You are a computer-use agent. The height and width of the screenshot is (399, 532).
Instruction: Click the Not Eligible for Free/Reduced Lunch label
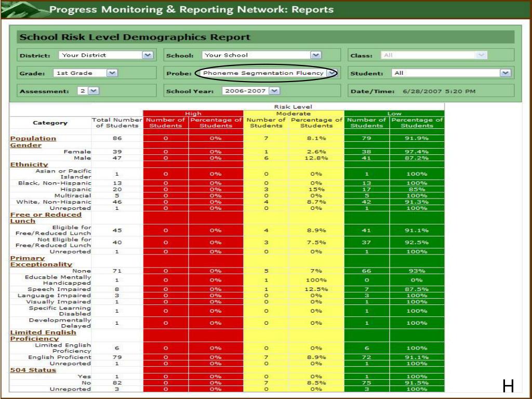click(54, 243)
